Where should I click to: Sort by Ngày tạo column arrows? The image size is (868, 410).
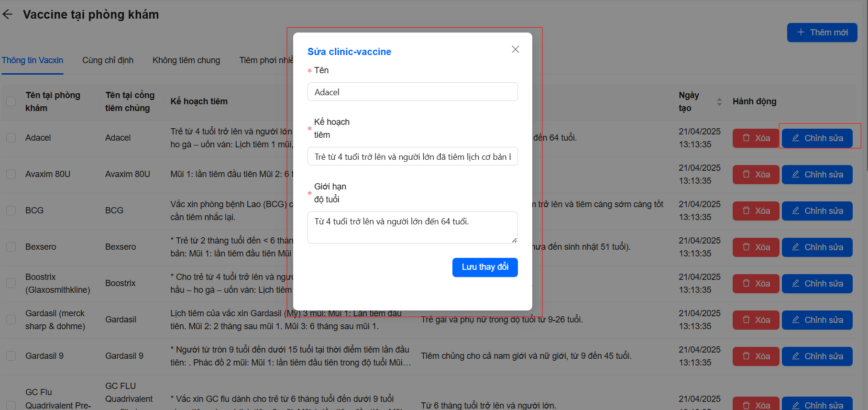tap(719, 101)
